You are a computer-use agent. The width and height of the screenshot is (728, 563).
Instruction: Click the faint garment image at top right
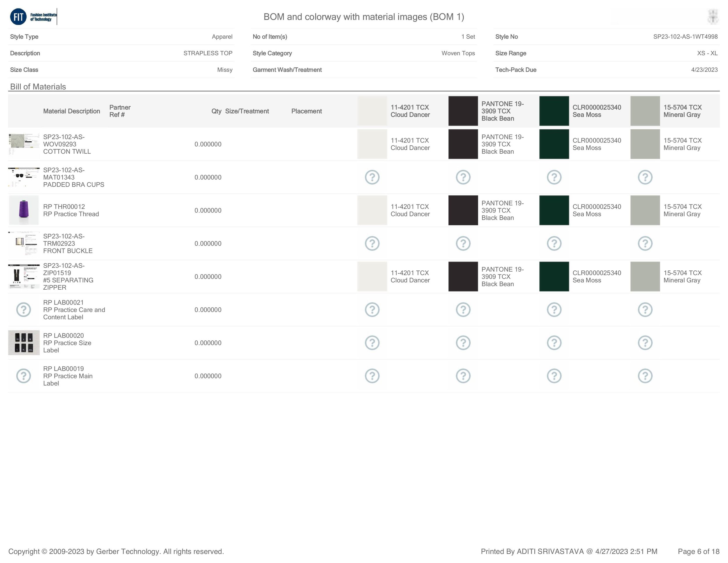[713, 17]
